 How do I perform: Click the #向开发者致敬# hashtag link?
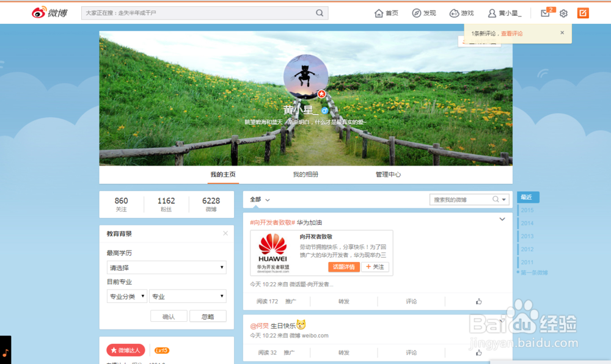pyautogui.click(x=273, y=223)
